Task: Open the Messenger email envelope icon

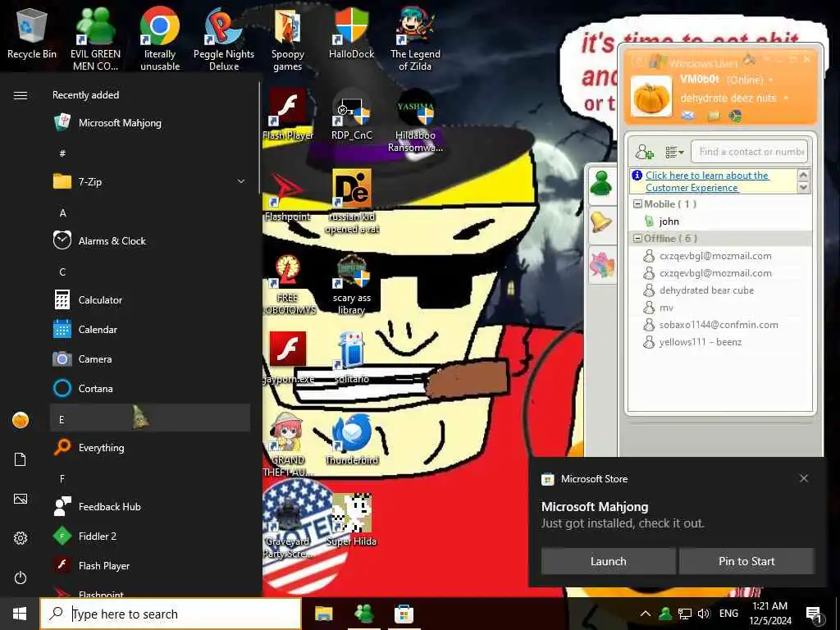Action: [x=688, y=116]
